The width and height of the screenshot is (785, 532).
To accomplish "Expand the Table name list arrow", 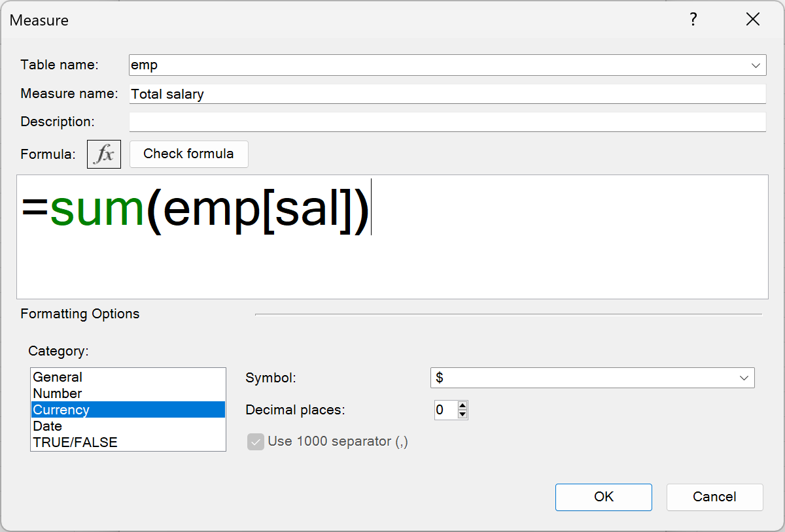I will click(756, 65).
